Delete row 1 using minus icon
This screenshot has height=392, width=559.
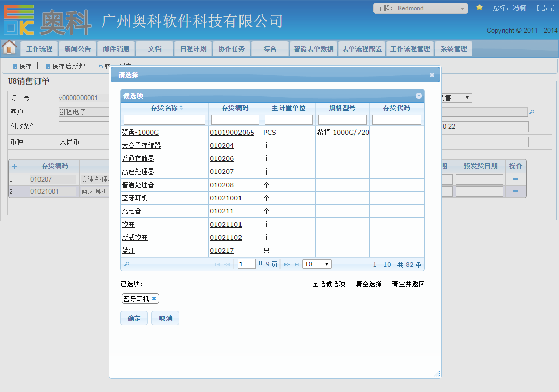coord(516,179)
